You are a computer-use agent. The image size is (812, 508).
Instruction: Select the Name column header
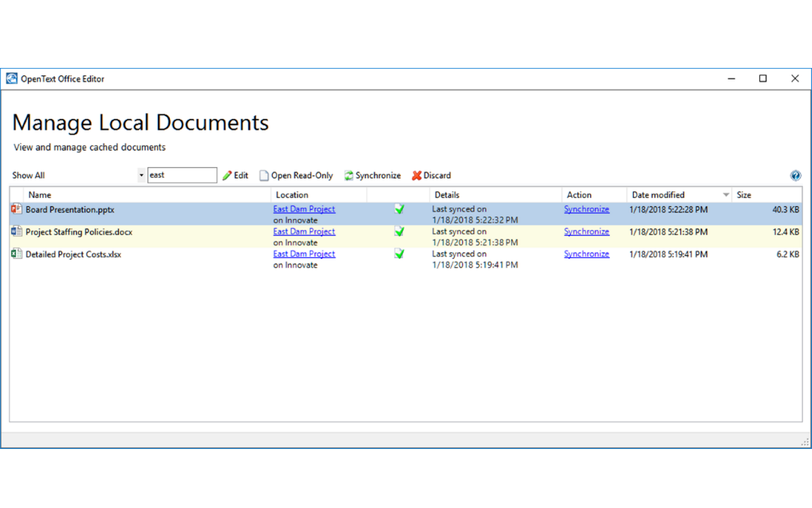tap(39, 195)
